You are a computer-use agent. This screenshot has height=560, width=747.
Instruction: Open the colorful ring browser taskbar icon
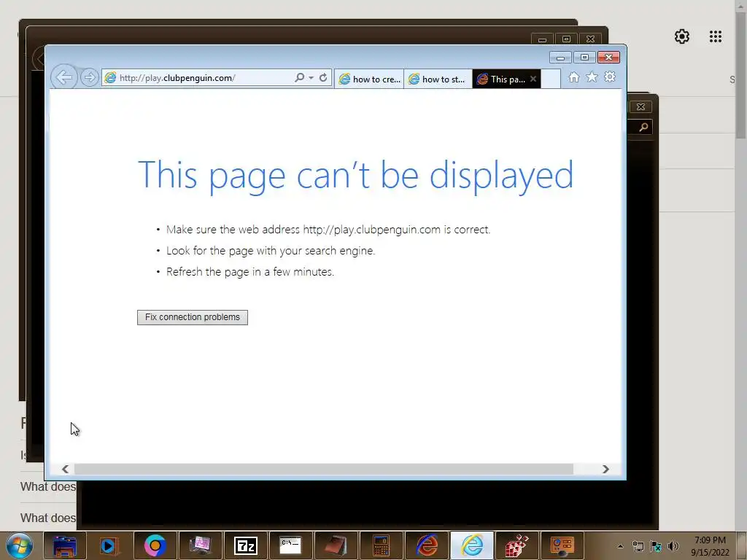click(155, 545)
